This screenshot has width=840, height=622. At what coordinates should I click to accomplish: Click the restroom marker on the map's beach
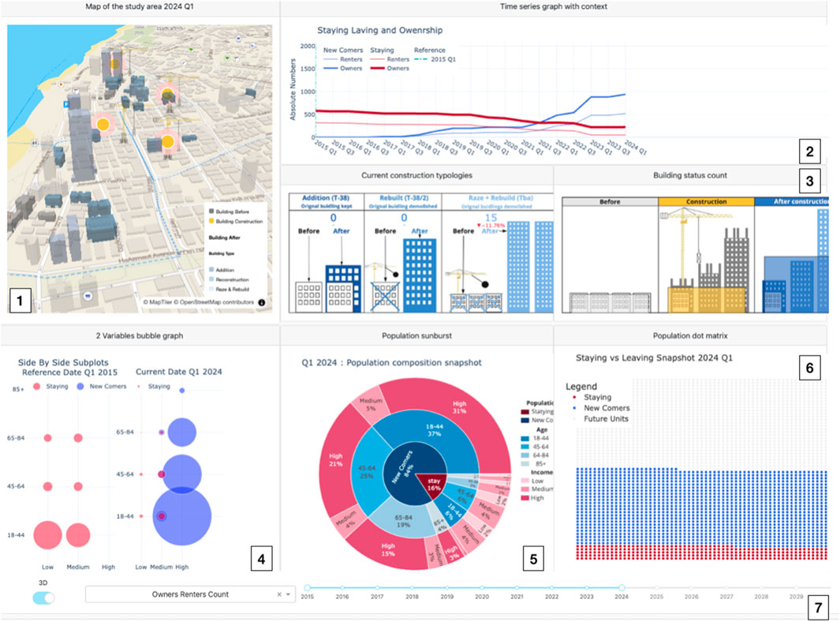[35, 143]
